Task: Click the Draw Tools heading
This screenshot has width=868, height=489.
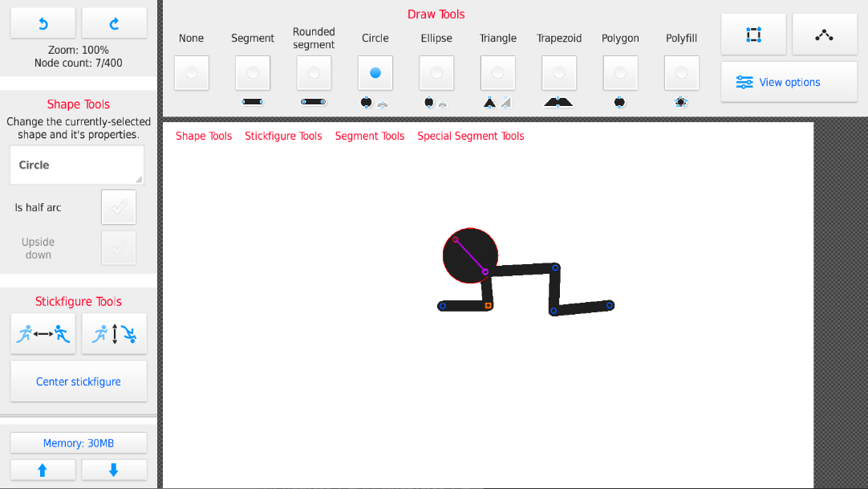Action: coord(436,14)
